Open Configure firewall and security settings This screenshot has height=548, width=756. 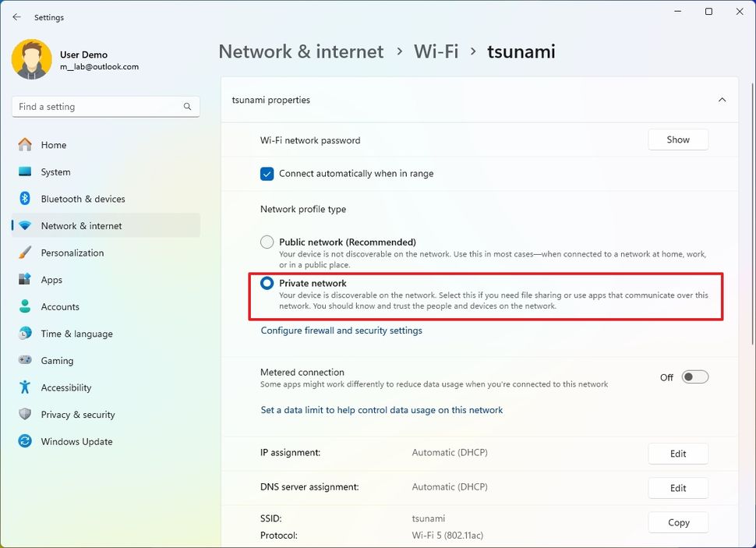pos(341,331)
